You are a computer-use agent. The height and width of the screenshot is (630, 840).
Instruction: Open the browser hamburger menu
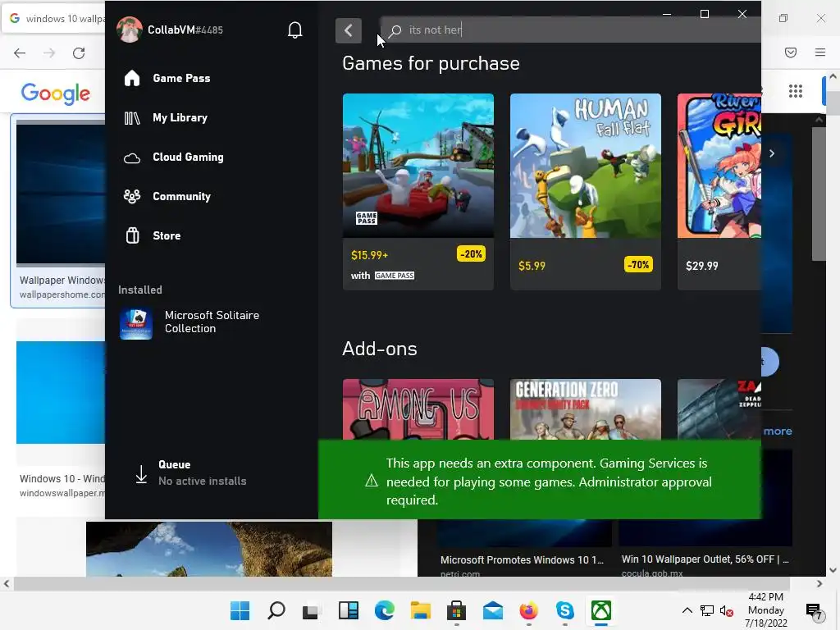pos(820,52)
